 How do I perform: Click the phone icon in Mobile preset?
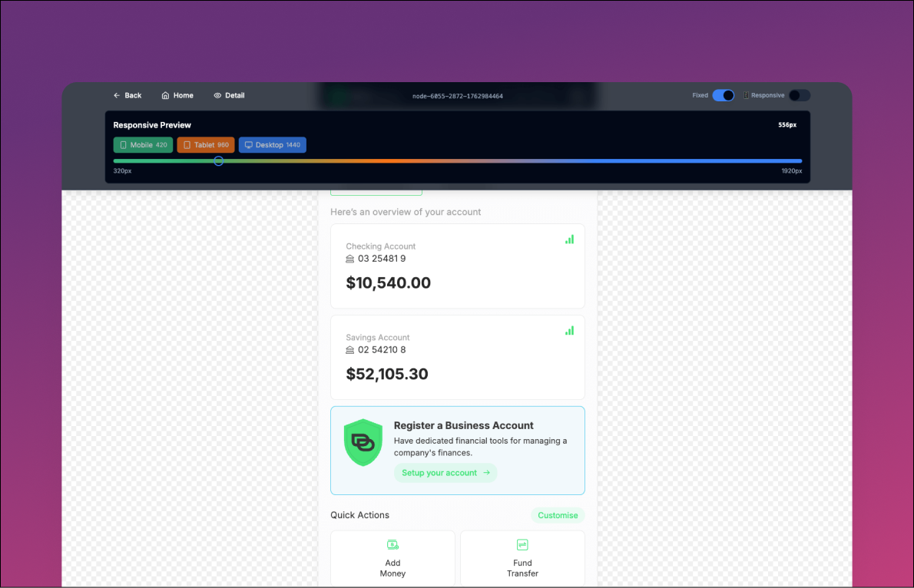pos(123,145)
